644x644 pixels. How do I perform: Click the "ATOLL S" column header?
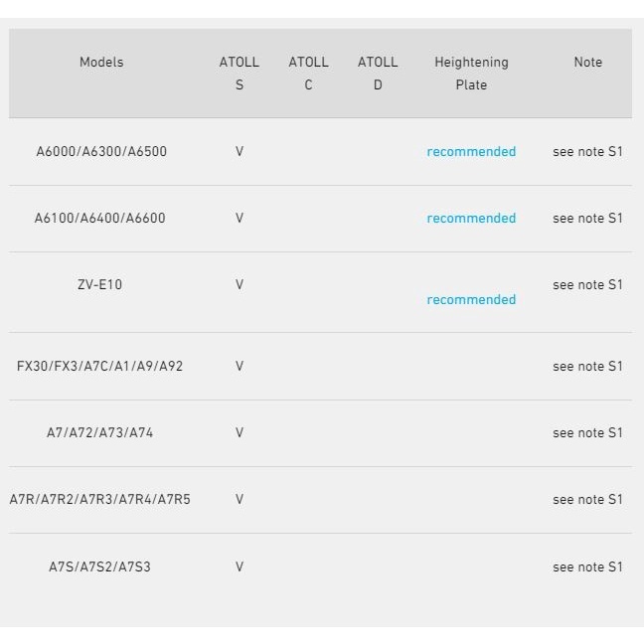(239, 74)
